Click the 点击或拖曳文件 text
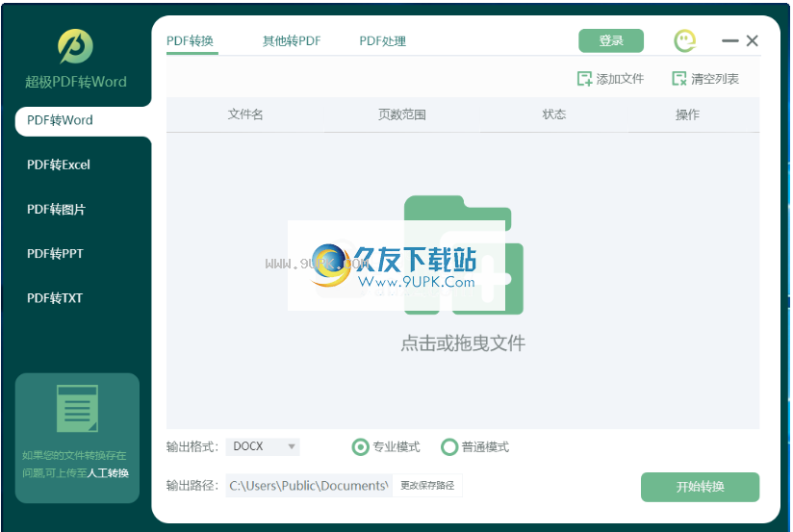This screenshot has height=532, width=793. (463, 343)
